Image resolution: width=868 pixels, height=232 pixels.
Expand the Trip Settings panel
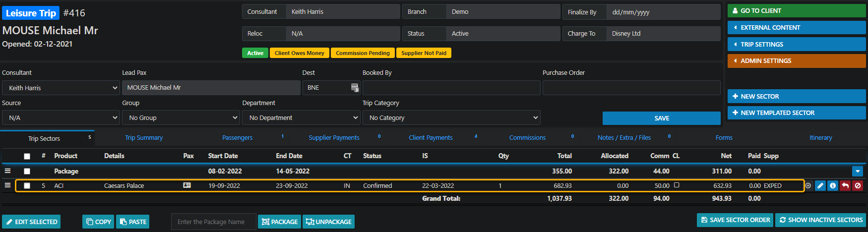tap(797, 44)
